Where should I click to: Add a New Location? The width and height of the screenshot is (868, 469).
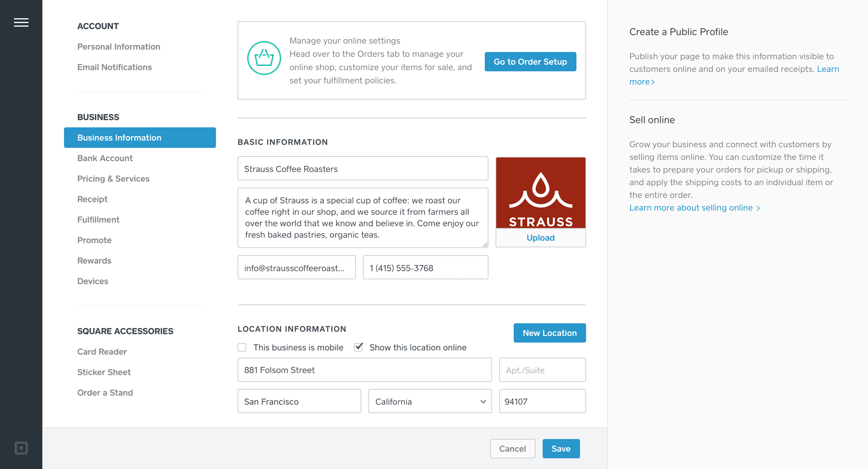pyautogui.click(x=549, y=333)
